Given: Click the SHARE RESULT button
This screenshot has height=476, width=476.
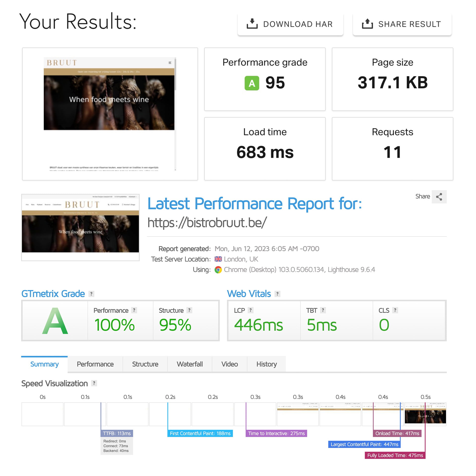Looking at the screenshot, I should 402,24.
